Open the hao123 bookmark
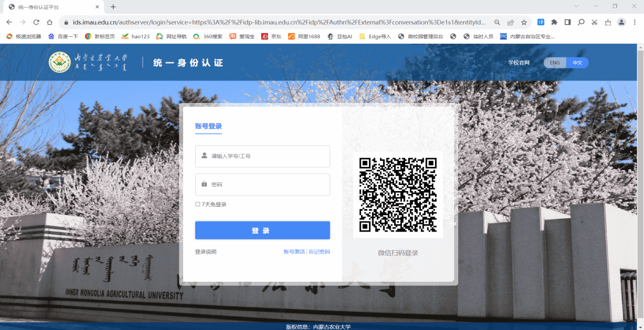This screenshot has height=330, width=644. [136, 37]
